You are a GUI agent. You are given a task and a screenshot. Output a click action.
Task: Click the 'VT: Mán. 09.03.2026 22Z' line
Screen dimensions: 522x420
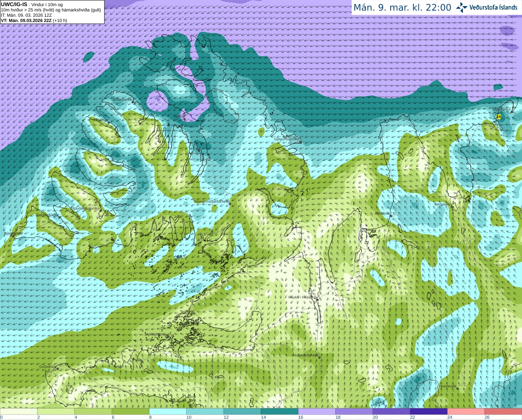pos(26,20)
